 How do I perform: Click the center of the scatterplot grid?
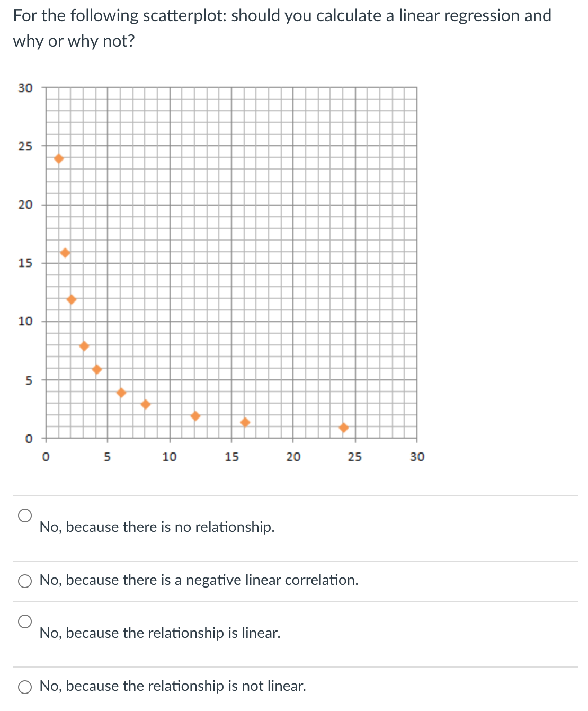click(x=232, y=263)
